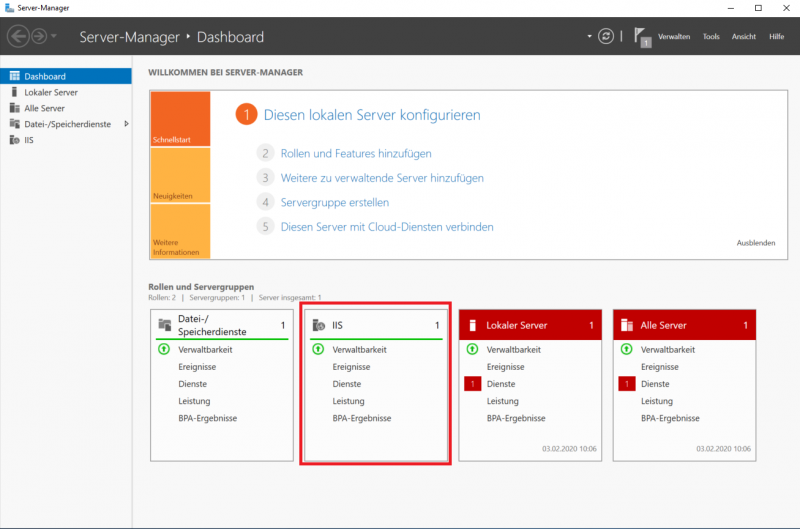This screenshot has height=529, width=800.
Task: Refresh the Server-Manager dashboard
Action: (605, 37)
